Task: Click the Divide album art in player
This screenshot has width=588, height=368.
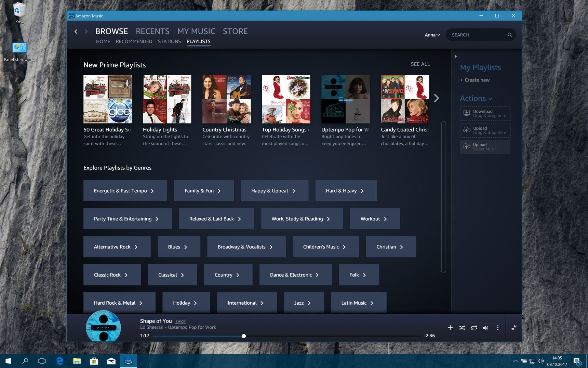Action: click(103, 326)
